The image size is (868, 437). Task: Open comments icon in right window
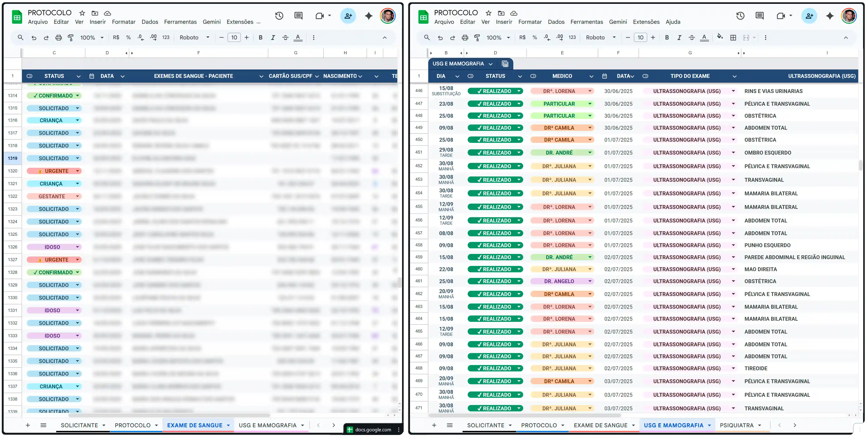coord(759,16)
